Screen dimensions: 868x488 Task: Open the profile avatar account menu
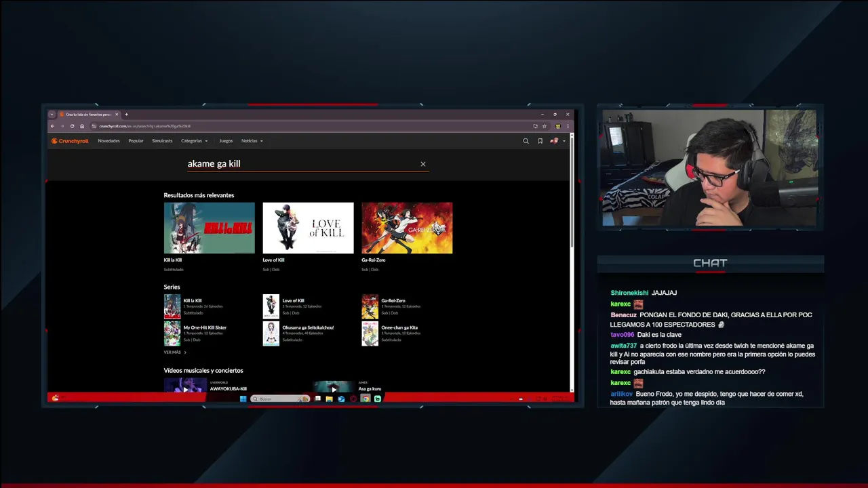click(x=556, y=141)
